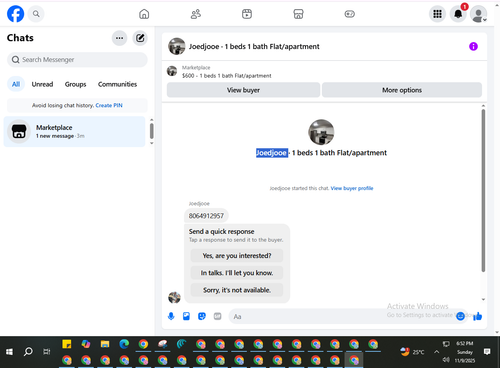Switch to the Communities tab
This screenshot has height=368, width=500.
(x=117, y=84)
